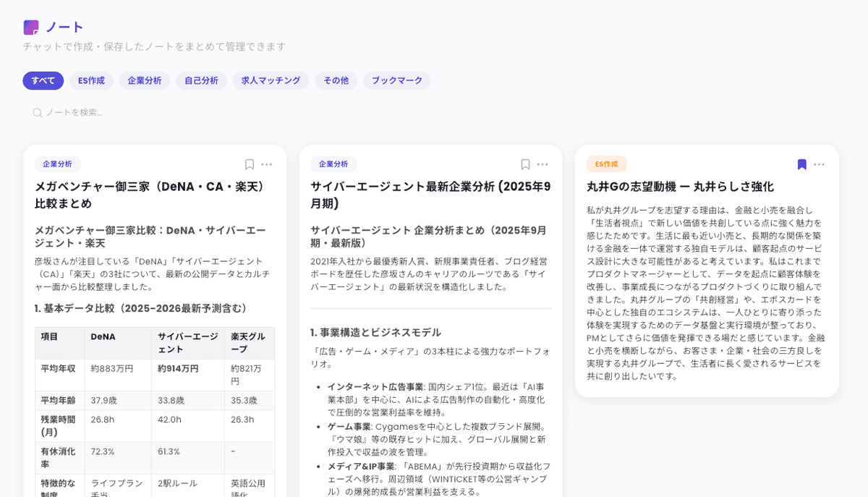Image resolution: width=868 pixels, height=497 pixels.
Task: Click the 企業分析 badge on the サイバーエージェント card
Action: (333, 164)
